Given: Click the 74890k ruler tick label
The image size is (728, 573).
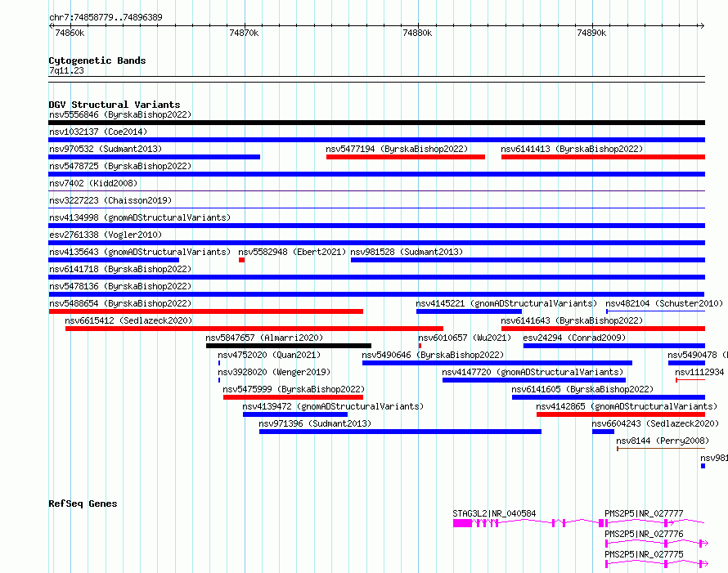Looking at the screenshot, I should pyautogui.click(x=591, y=33).
